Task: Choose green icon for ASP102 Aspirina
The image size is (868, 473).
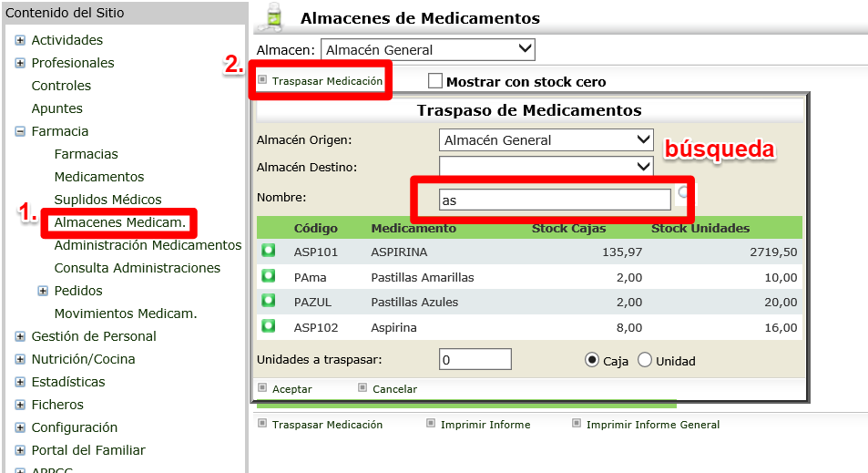Action: pyautogui.click(x=269, y=325)
